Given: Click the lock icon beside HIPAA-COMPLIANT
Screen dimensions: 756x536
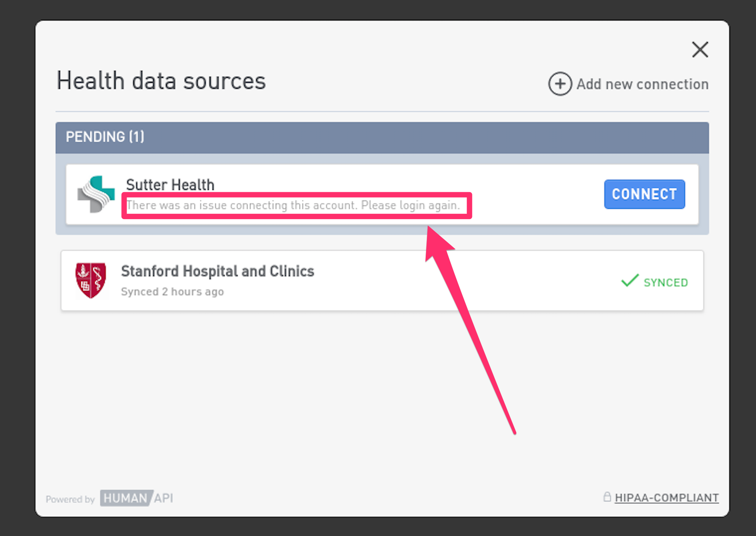Looking at the screenshot, I should [x=607, y=497].
